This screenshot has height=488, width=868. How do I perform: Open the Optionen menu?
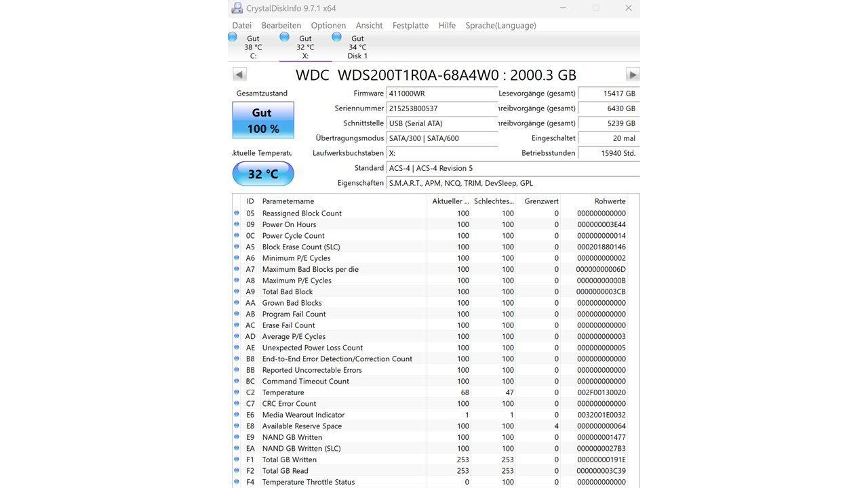pyautogui.click(x=328, y=25)
